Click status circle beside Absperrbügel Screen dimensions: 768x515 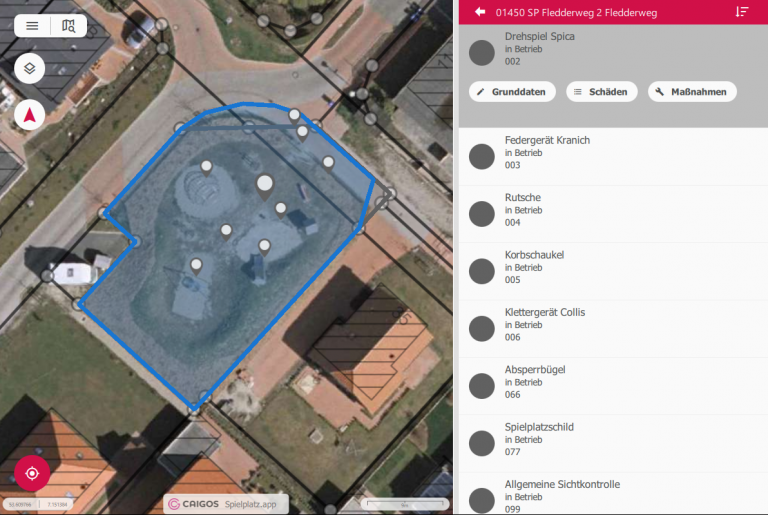(x=481, y=386)
